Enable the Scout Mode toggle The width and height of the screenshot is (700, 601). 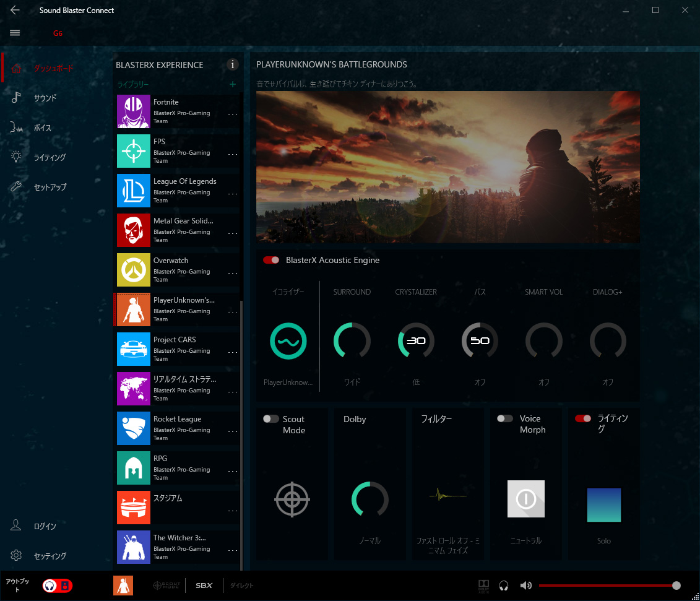pyautogui.click(x=271, y=419)
